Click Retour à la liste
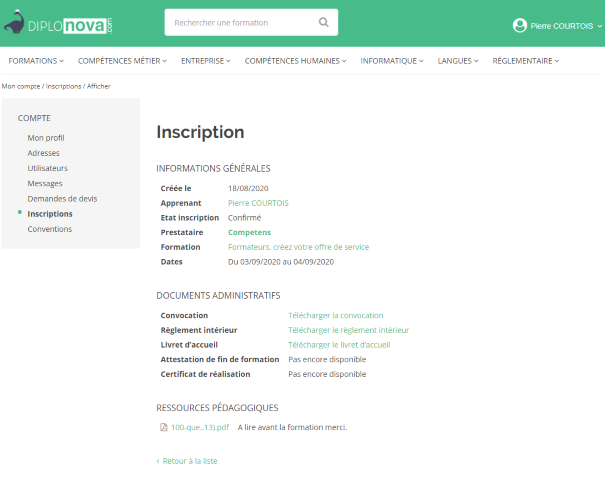 [188, 461]
